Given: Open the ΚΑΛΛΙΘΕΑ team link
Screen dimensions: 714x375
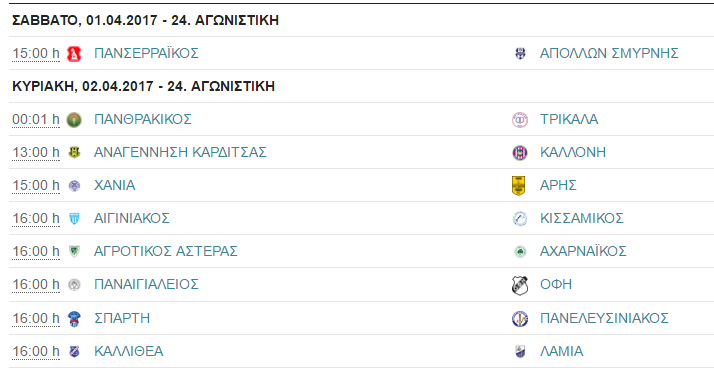Looking at the screenshot, I should pyautogui.click(x=129, y=351).
